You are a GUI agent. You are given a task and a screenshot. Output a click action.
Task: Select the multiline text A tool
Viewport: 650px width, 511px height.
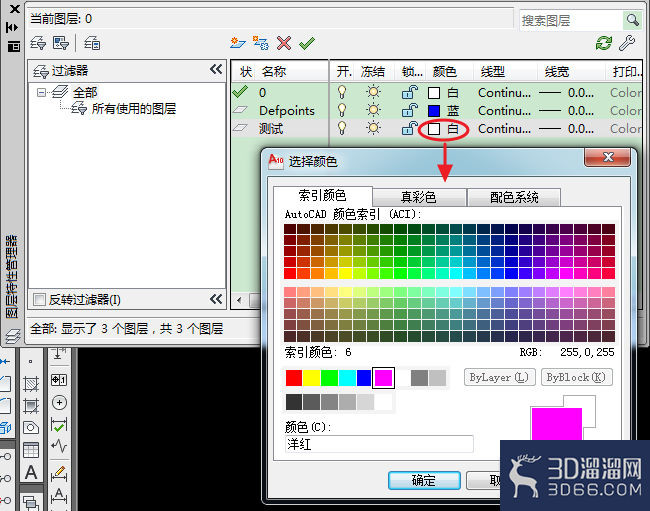point(31,472)
